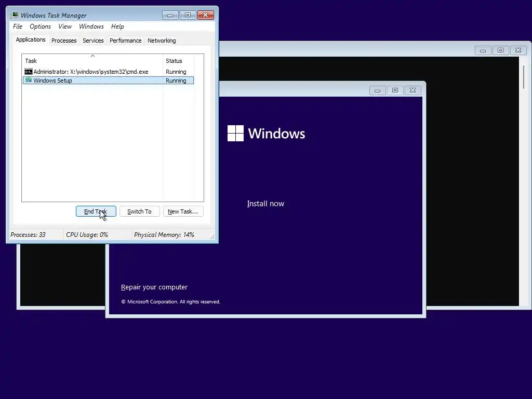Open the Options menu
Screen dimensions: 532x399
pyautogui.click(x=40, y=26)
